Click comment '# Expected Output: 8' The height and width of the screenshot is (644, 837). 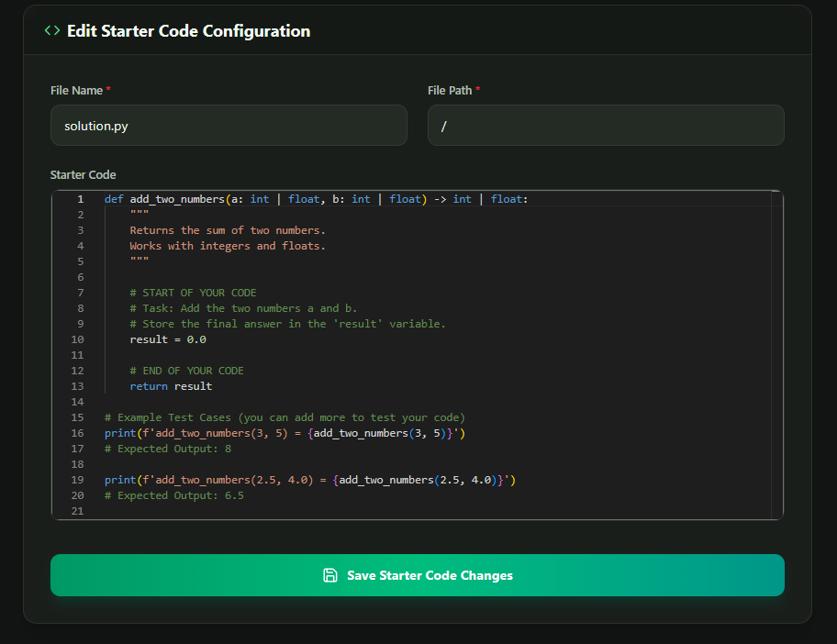[168, 449]
